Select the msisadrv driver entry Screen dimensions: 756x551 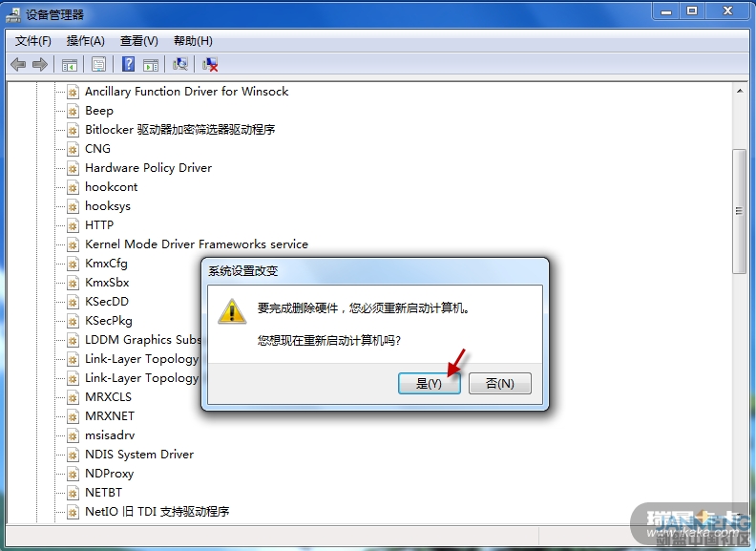tap(110, 435)
